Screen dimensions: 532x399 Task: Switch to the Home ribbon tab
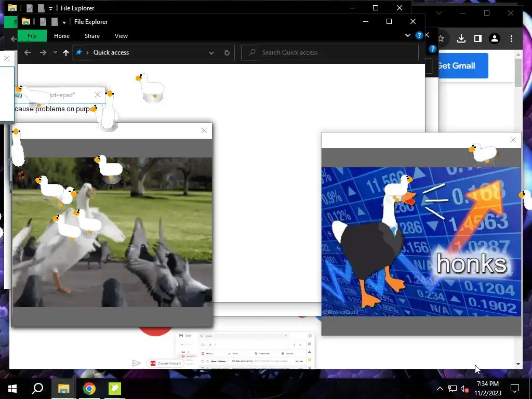tap(62, 36)
